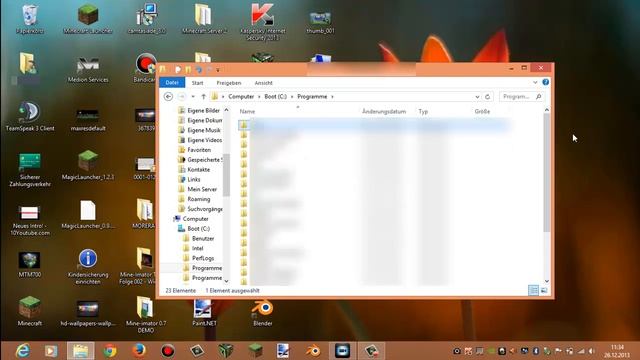
Task: Open Kindersicherung einrichten shortcut
Action: [x=88, y=267]
